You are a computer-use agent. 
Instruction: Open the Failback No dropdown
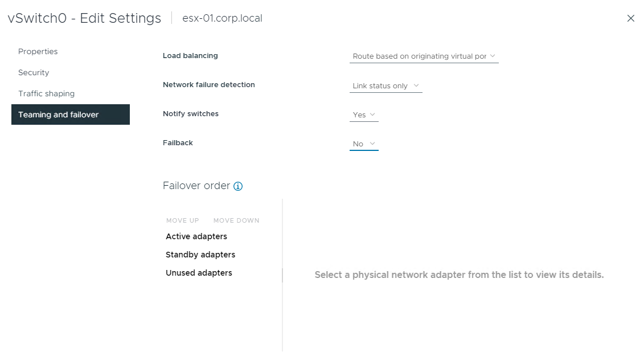(364, 144)
